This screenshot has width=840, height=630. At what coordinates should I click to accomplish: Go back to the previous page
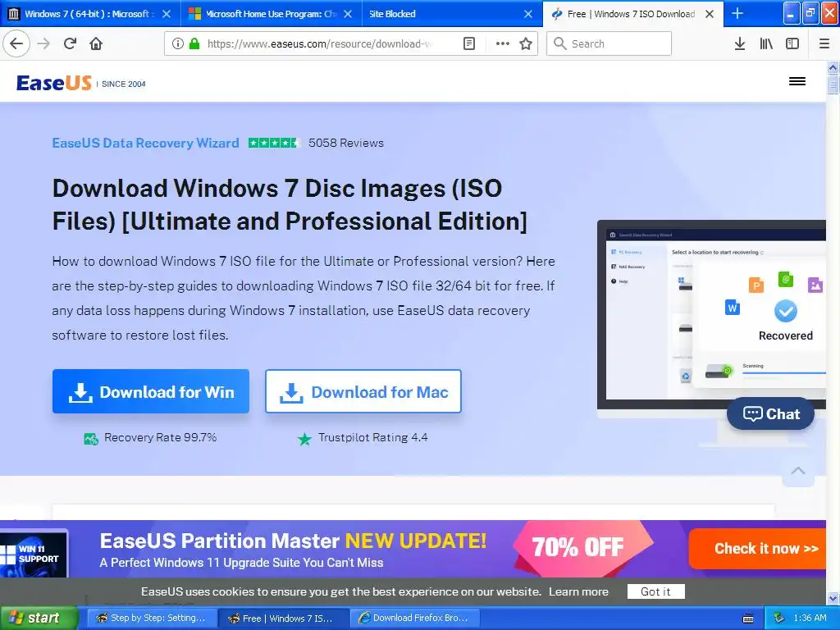click(x=16, y=43)
